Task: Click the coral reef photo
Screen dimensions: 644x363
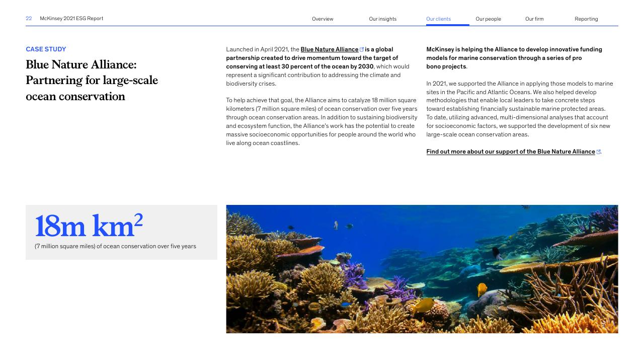Action: (422, 269)
